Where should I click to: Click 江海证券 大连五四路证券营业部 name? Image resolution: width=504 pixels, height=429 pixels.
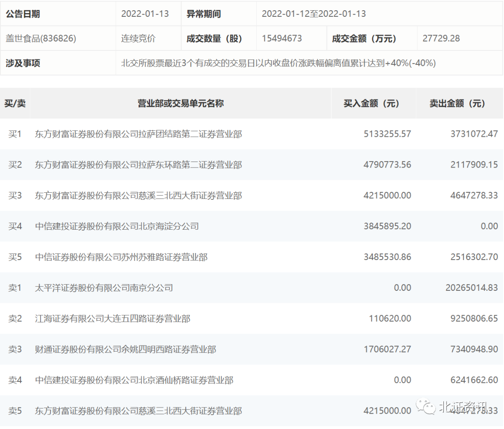point(112,319)
